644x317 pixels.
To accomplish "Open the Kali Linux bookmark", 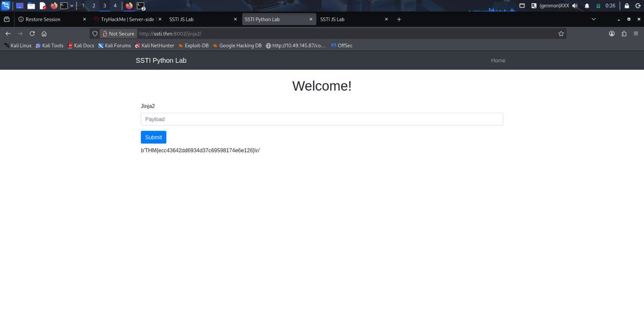I will [18, 46].
